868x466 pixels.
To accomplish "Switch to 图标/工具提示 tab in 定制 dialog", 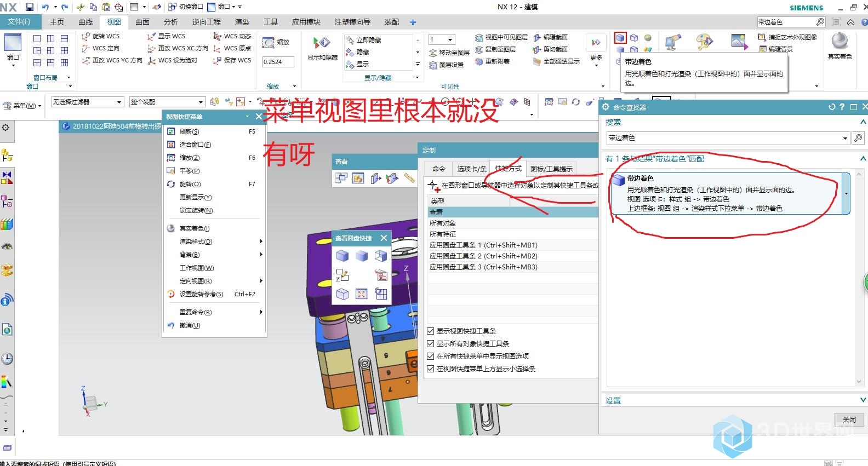I will [x=551, y=169].
